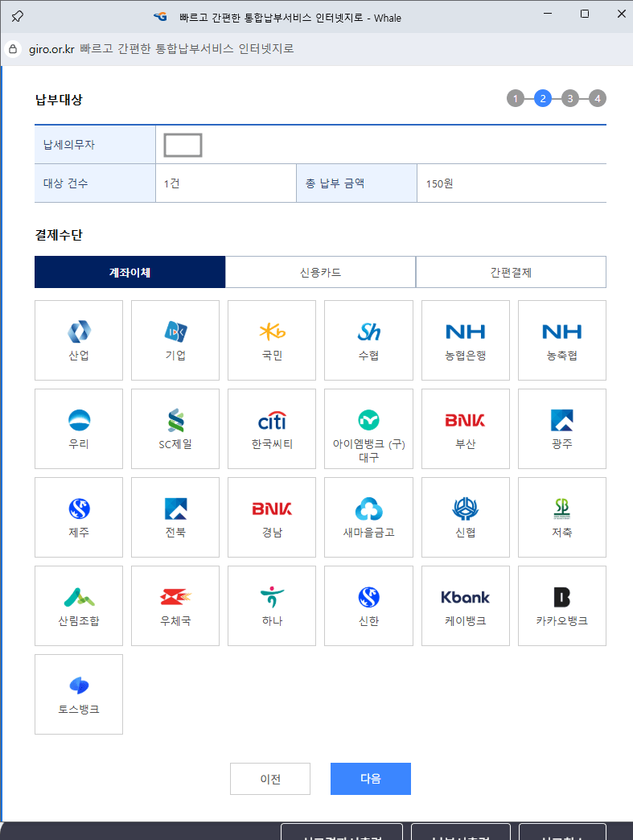The height and width of the screenshot is (840, 633).
Task: Click the 150원 total amount value
Action: point(440,183)
